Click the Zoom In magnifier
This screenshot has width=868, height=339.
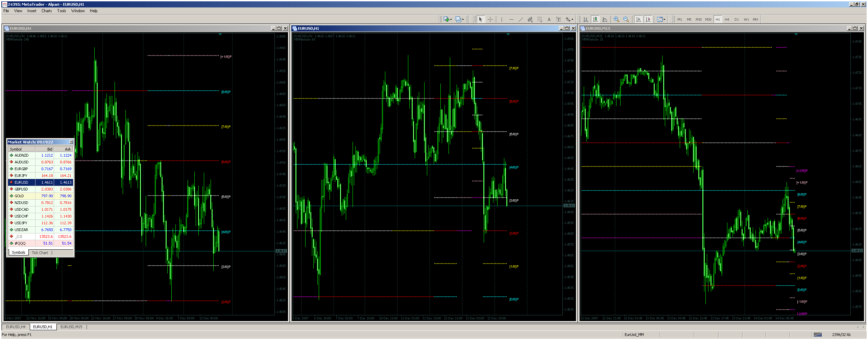click(x=617, y=19)
